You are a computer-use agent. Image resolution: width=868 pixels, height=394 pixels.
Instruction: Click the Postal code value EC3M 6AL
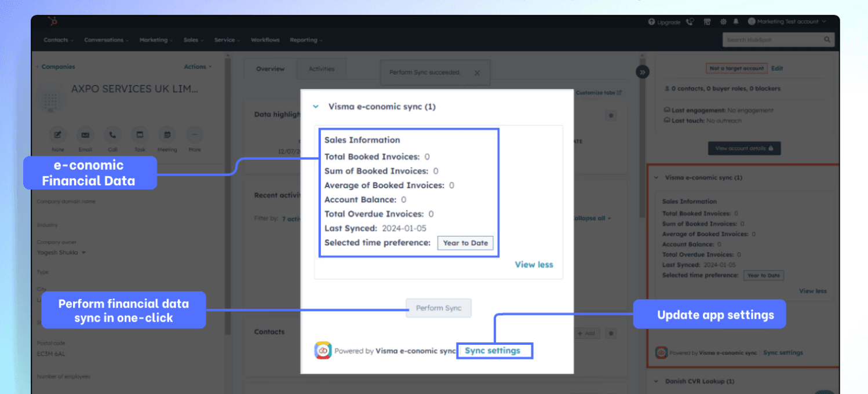(x=52, y=353)
